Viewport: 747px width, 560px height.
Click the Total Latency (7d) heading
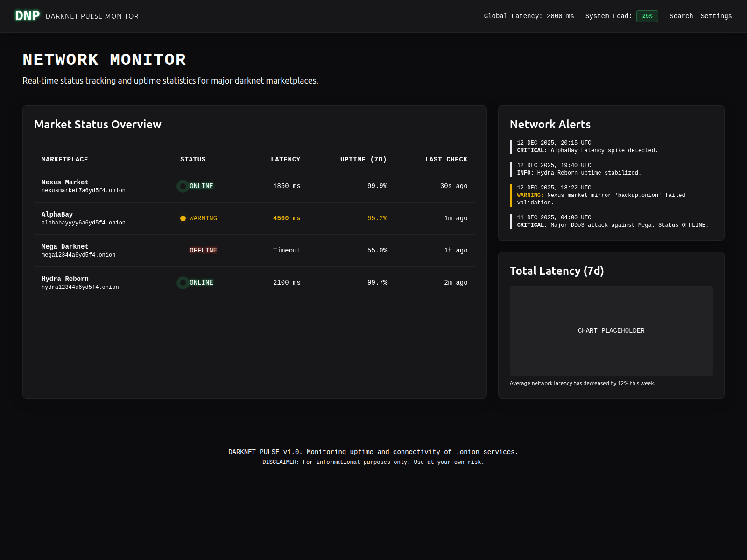[x=557, y=271]
